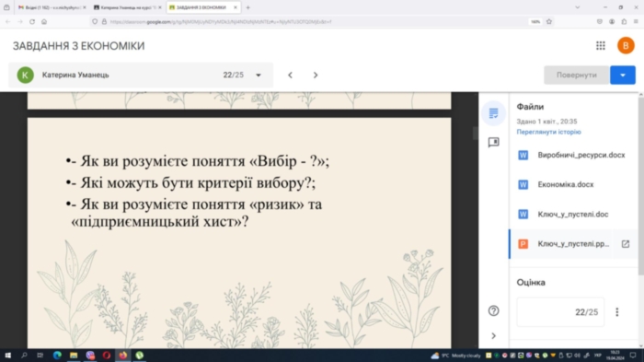Click PowerPoint icon of Ключ_у_пустелі
Viewport: 644px width, 362px height.
pos(523,244)
